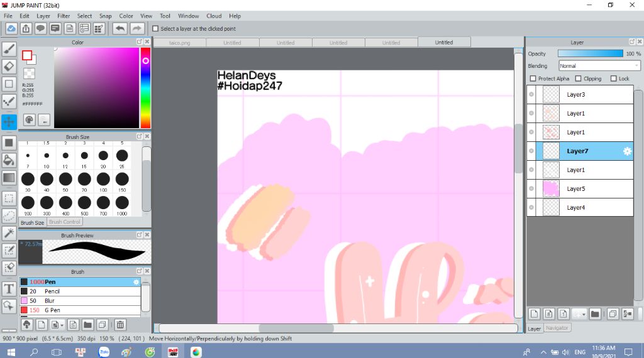644x358 pixels.
Task: Toggle visibility of Layer5
Action: [531, 188]
